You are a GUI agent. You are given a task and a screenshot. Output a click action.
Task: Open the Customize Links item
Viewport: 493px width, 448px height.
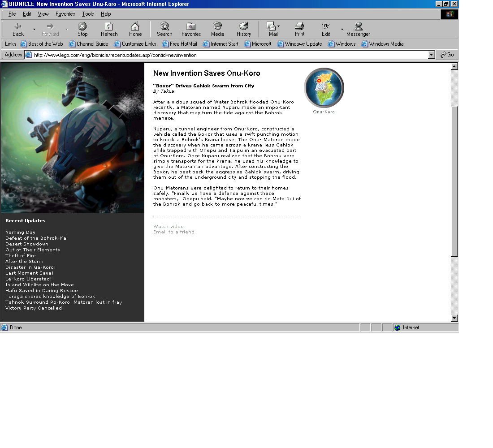(135, 44)
